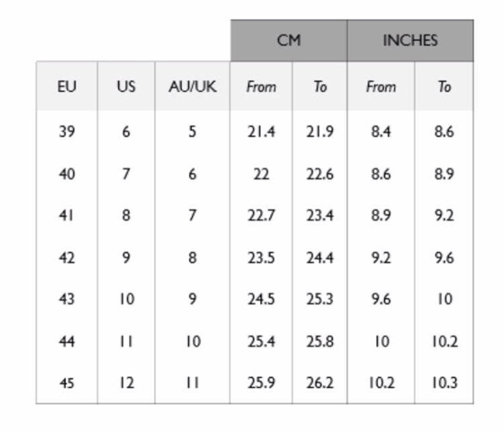Click the 22.6 CM To value

(x=320, y=174)
